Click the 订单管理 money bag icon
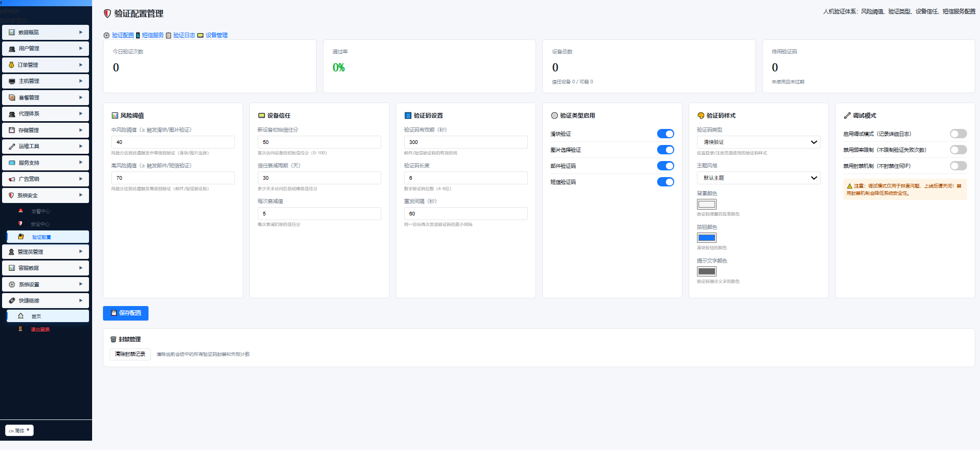Screen dimensions: 980x450 (x=11, y=65)
